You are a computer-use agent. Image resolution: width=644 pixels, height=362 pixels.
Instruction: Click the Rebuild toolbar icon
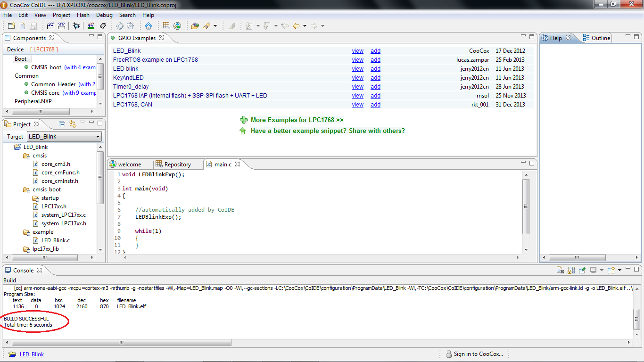[x=61, y=26]
